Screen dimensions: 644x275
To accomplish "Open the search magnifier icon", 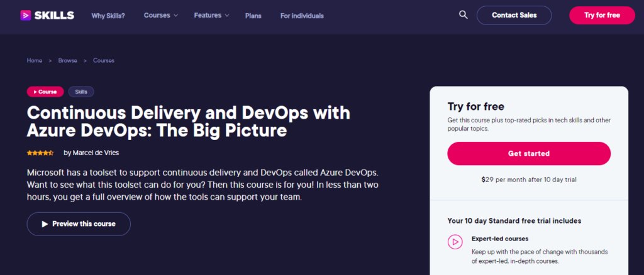I will click(464, 15).
